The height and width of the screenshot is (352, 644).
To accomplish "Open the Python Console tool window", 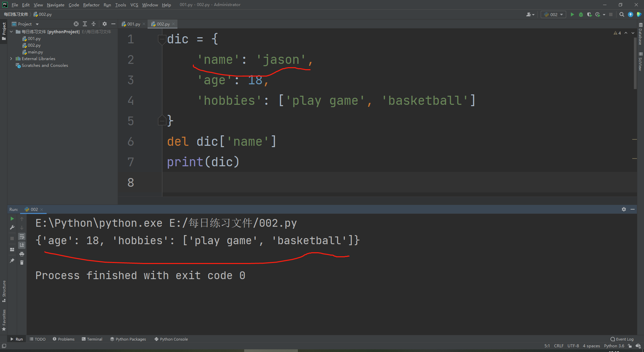I will click(x=171, y=339).
